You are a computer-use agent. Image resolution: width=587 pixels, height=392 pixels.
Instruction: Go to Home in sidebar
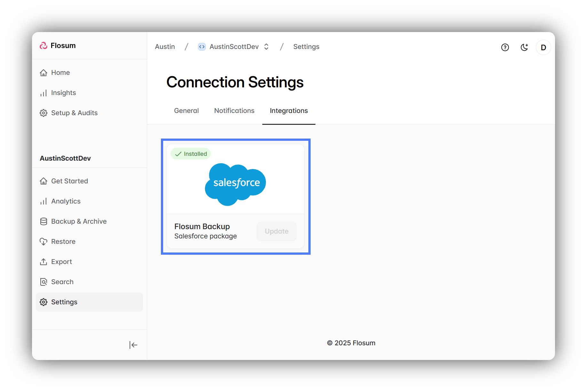60,73
